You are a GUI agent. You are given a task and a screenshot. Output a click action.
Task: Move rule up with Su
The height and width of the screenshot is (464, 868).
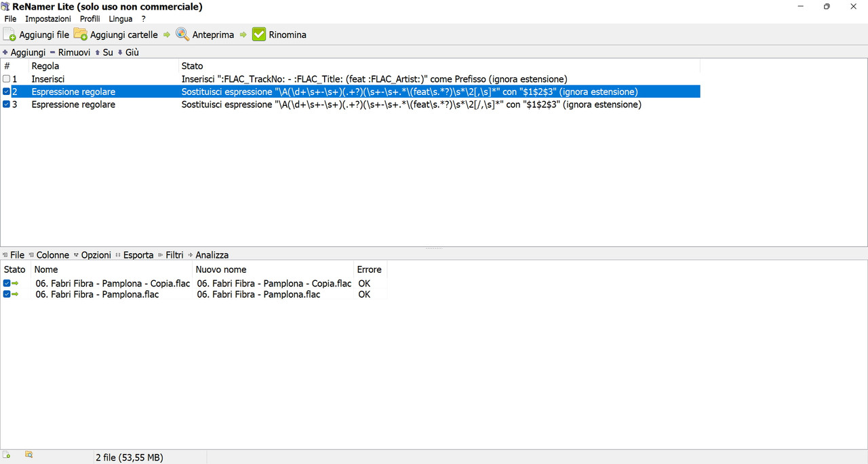tap(104, 52)
